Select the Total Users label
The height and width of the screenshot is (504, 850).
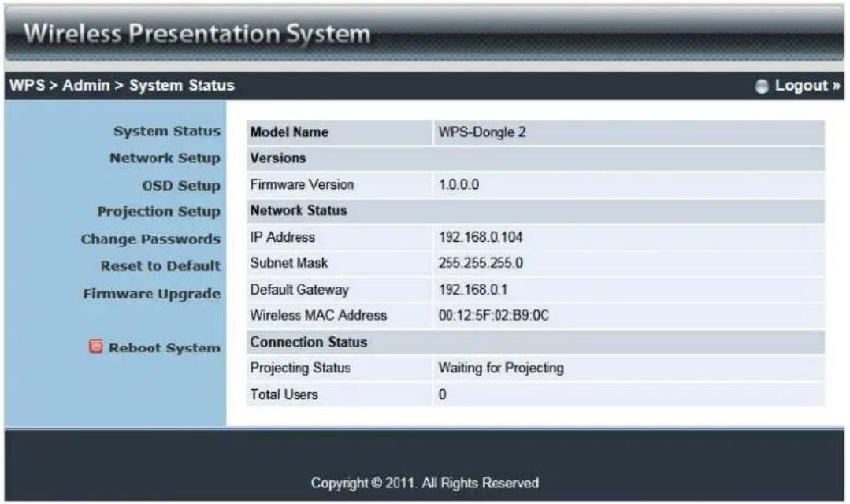click(x=284, y=395)
